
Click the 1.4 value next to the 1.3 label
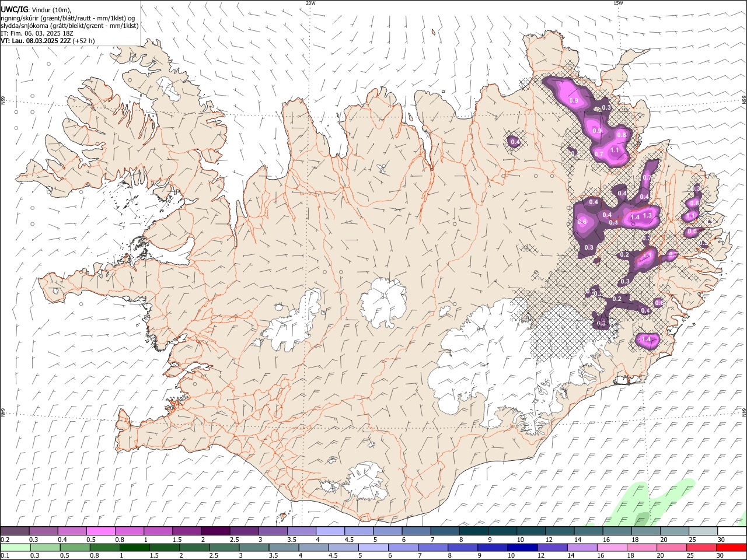tap(635, 217)
